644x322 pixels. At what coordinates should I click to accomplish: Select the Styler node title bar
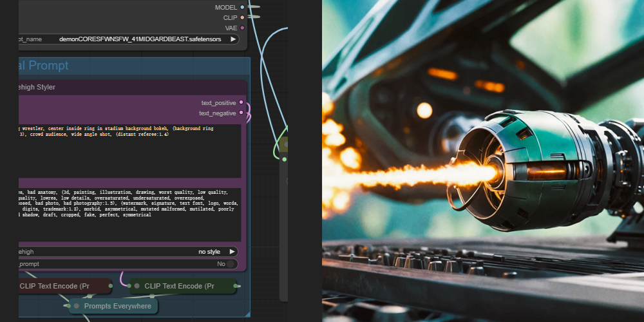pyautogui.click(x=132, y=87)
